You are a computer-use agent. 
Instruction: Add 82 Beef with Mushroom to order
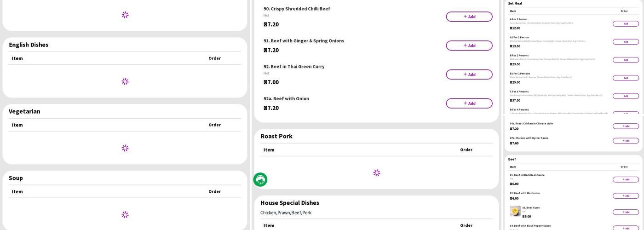[x=626, y=196]
